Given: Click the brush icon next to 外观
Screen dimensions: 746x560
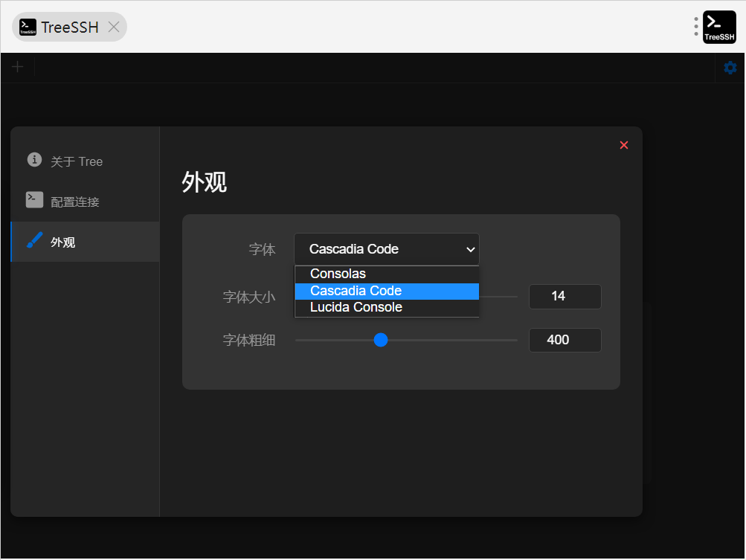Looking at the screenshot, I should coord(34,240).
